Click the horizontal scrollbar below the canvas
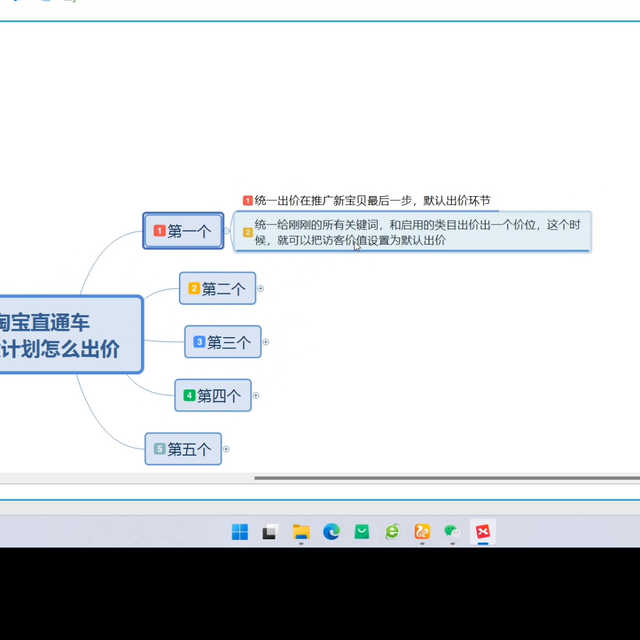 click(x=447, y=478)
